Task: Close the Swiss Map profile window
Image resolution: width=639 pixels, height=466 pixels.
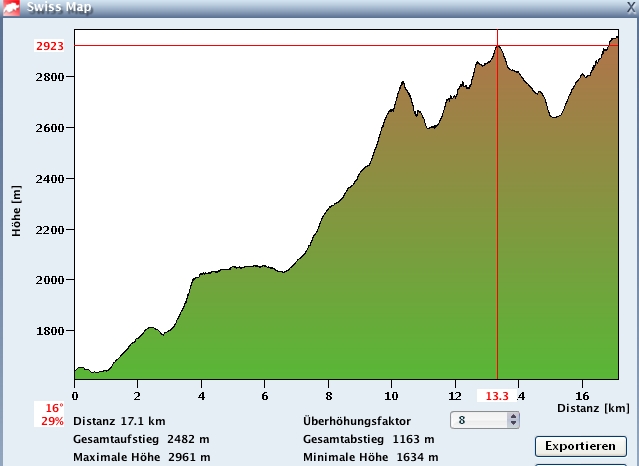Action: point(629,8)
